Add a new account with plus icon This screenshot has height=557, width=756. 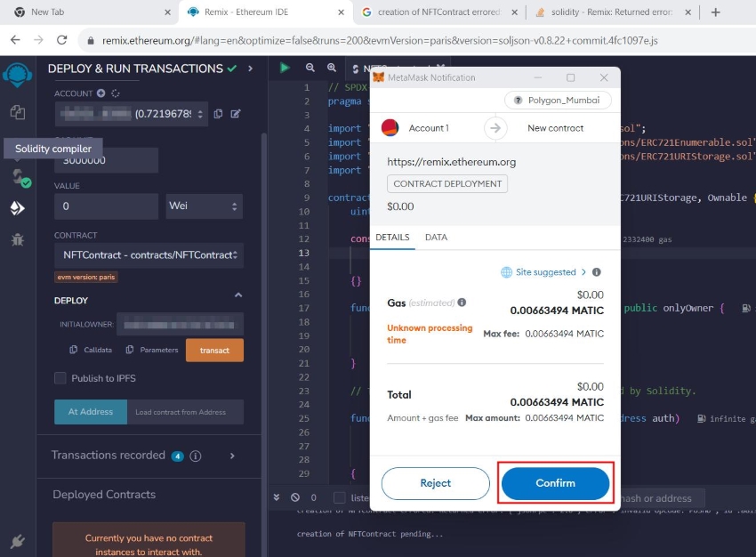[101, 93]
